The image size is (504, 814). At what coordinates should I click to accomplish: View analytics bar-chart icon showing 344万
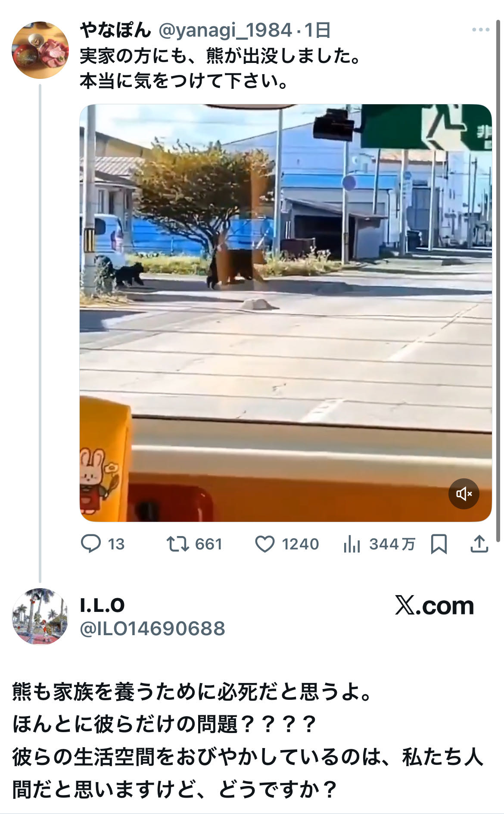(352, 544)
